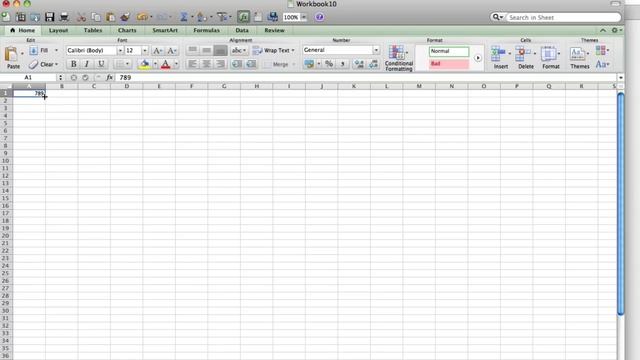Toggle Align Text Left
Viewport: 640px width, 360px height.
click(x=192, y=64)
